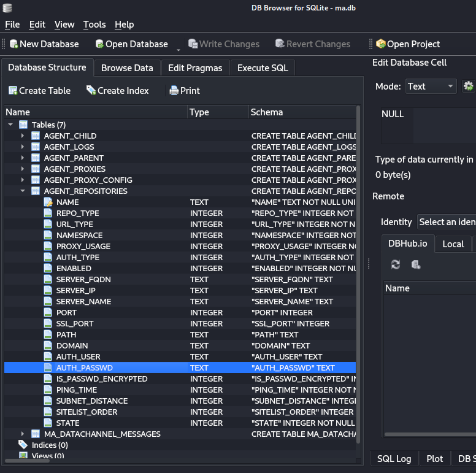Open the SQL Log bottom tab
The width and height of the screenshot is (476, 473).
click(394, 458)
